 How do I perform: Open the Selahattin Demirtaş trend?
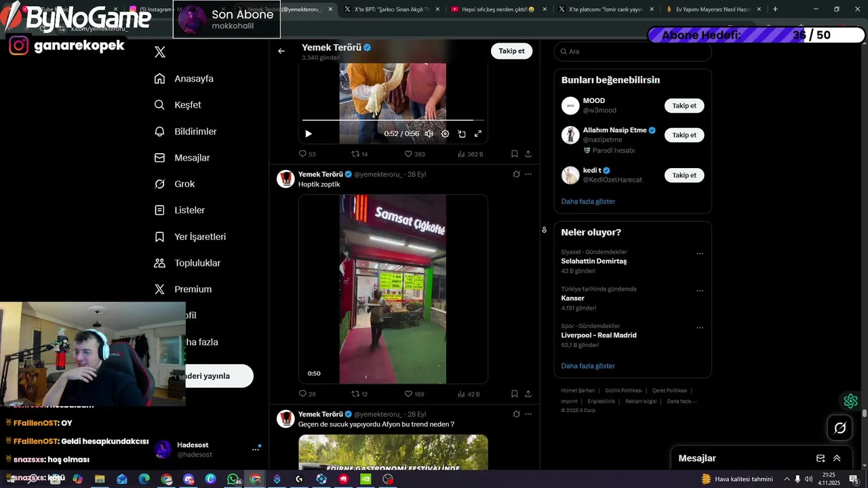pos(593,261)
